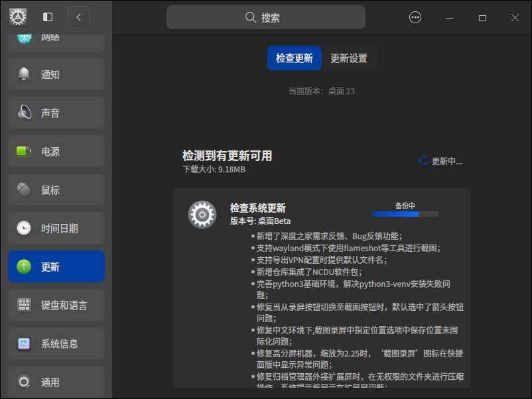Click the 检查系统更新 title
Image resolution: width=532 pixels, height=399 pixels.
click(258, 208)
